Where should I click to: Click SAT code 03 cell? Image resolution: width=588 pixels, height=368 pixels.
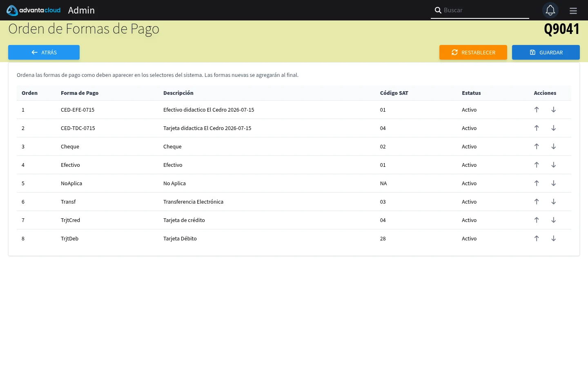[383, 202]
